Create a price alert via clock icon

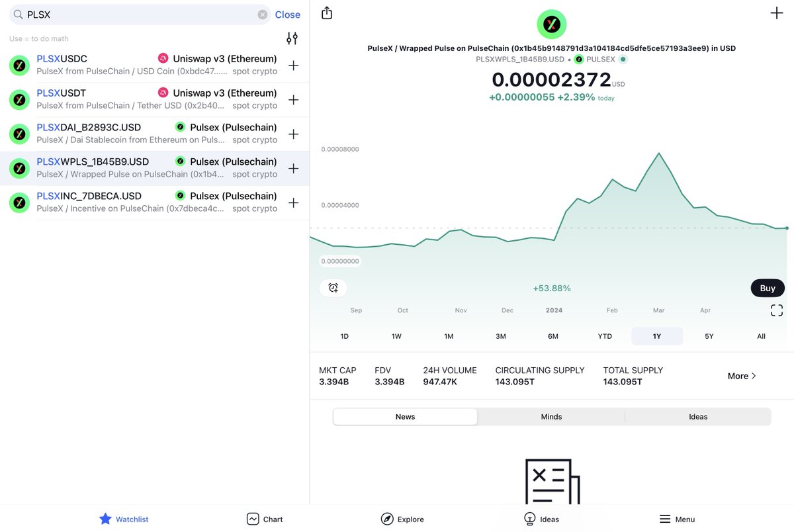[333, 288]
